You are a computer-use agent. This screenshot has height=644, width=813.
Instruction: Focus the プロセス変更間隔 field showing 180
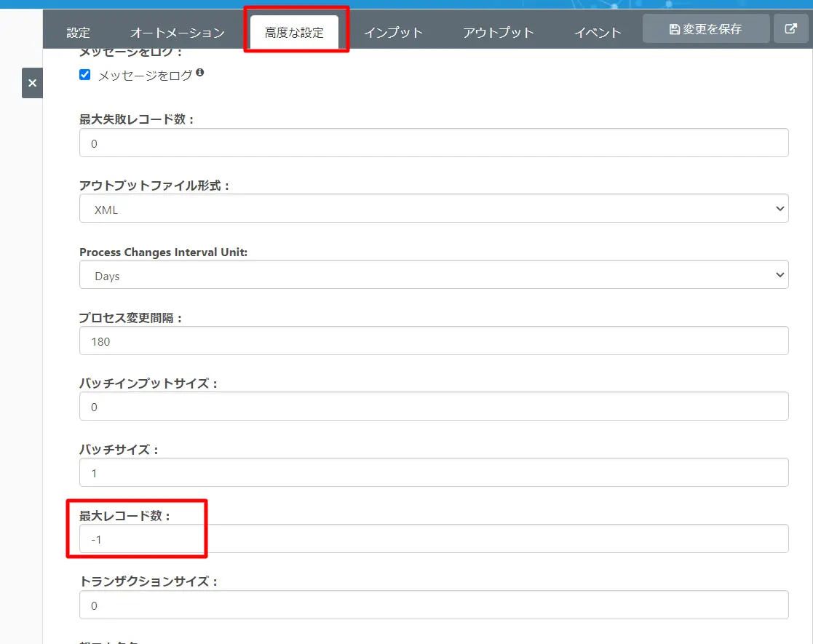[434, 341]
